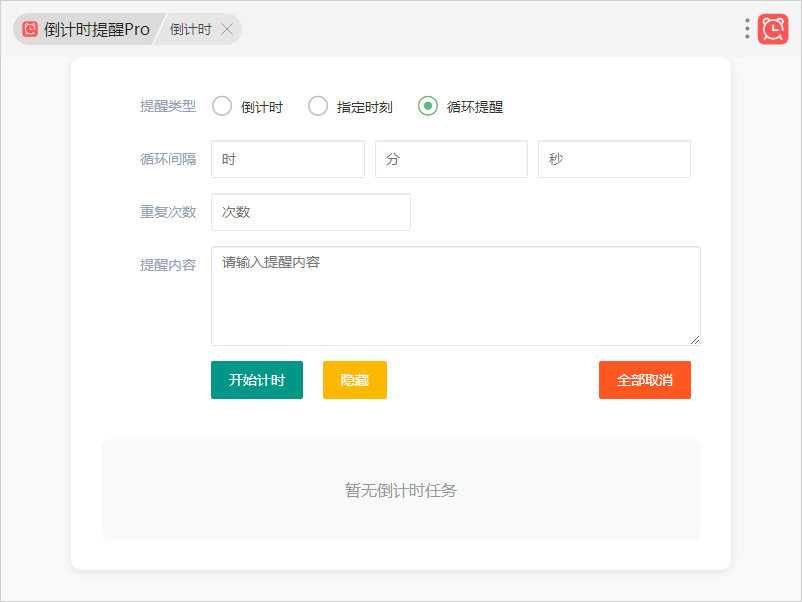Viewport: 802px width, 602px height.
Task: Click the 暂无倒计时任务 empty task panel
Action: point(400,490)
